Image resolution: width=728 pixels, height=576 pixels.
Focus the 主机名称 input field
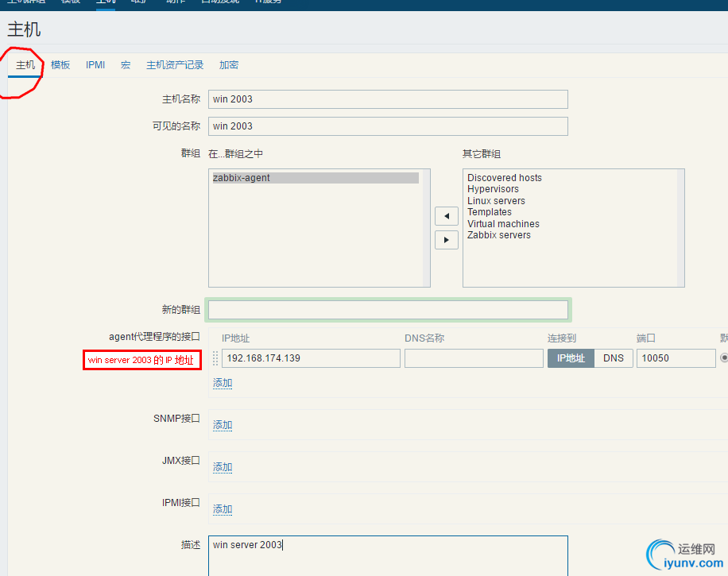pos(388,99)
